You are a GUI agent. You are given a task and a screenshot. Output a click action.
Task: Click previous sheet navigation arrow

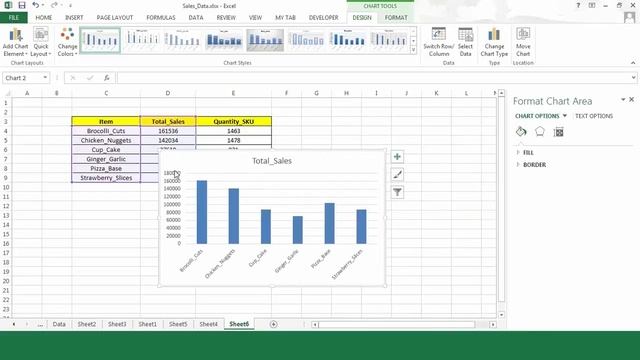[14, 324]
